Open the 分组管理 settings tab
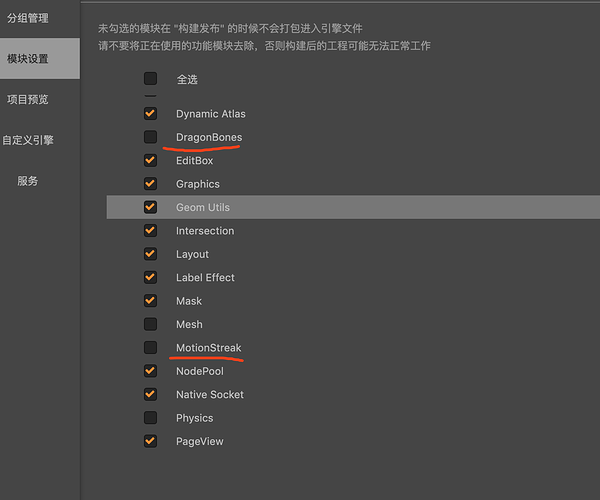 pyautogui.click(x=27, y=18)
